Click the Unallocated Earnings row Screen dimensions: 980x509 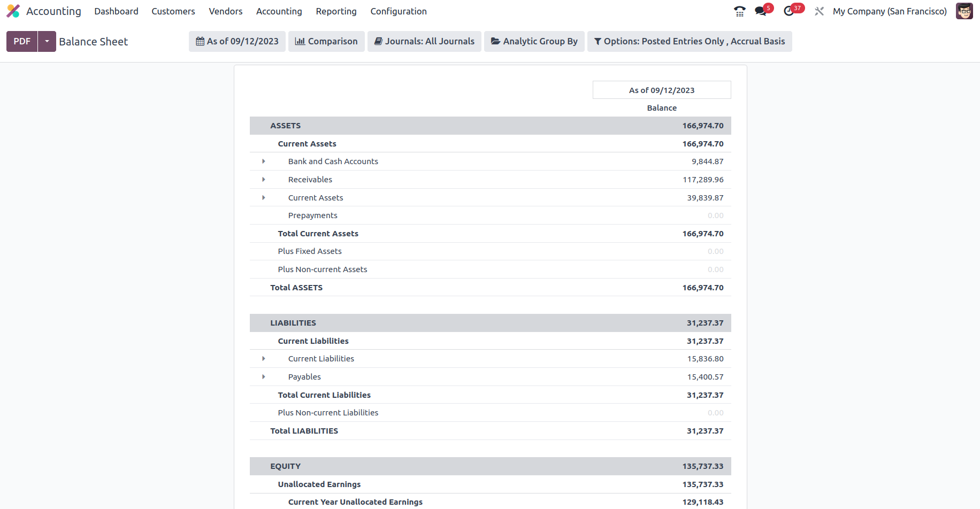[x=491, y=484]
